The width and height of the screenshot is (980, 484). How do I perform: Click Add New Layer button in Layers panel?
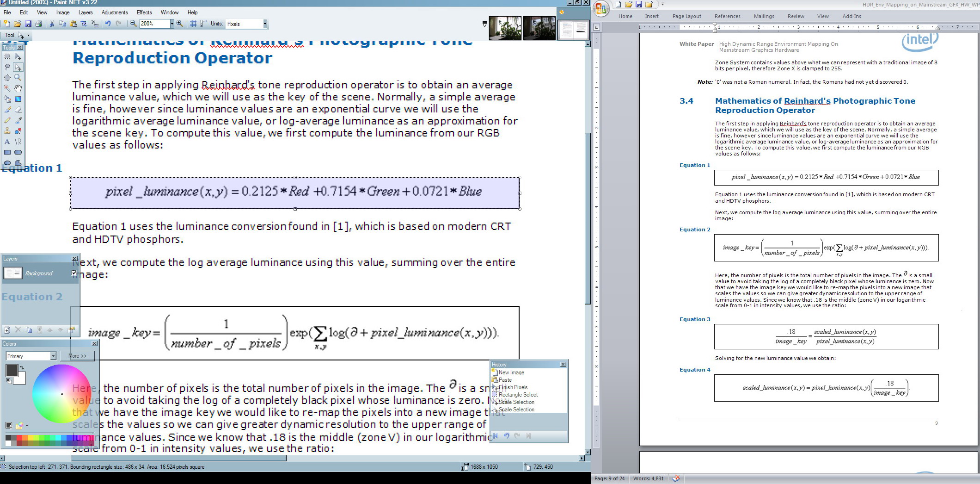coord(7,330)
